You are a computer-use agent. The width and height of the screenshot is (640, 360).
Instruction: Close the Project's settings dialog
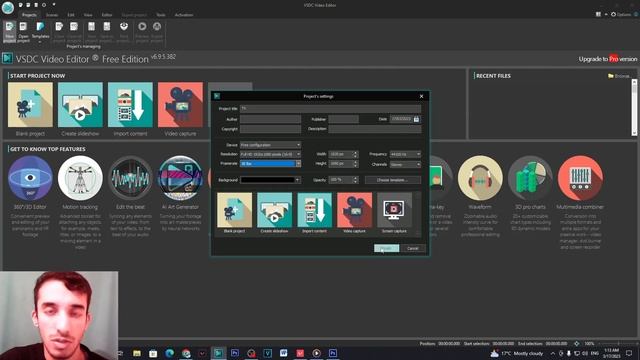pyautogui.click(x=422, y=96)
